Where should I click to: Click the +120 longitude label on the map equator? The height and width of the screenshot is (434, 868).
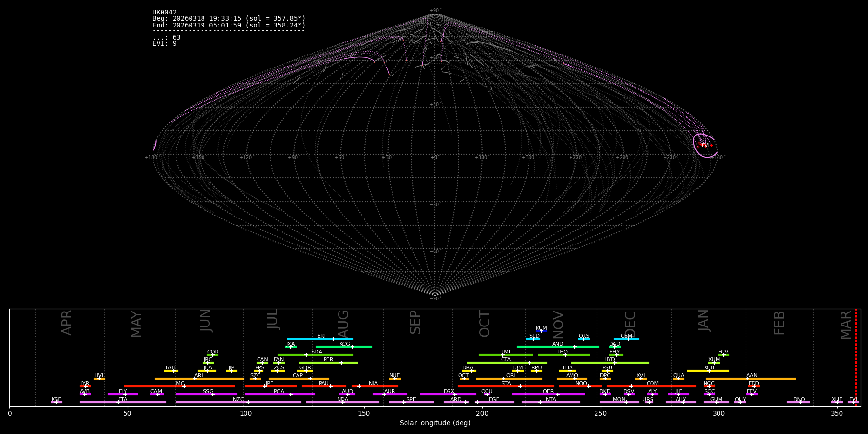[245, 158]
